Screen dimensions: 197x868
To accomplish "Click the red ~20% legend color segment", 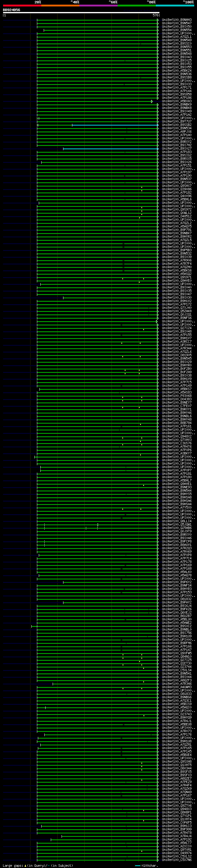I will point(22,6).
